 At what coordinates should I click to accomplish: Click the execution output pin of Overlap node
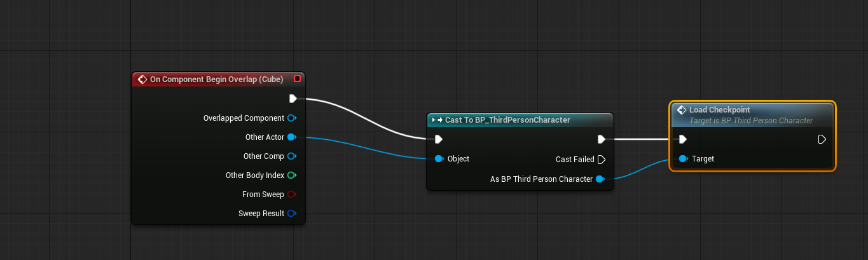(x=293, y=99)
